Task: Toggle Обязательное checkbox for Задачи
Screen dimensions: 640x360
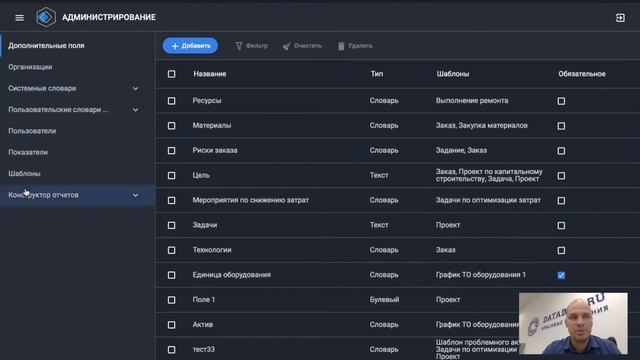Action: pyautogui.click(x=561, y=225)
